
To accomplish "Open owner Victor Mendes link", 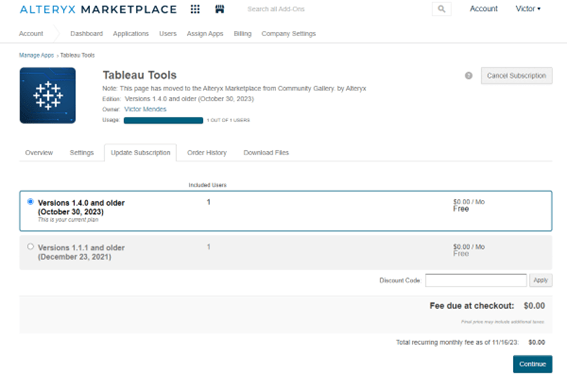I will point(145,109).
